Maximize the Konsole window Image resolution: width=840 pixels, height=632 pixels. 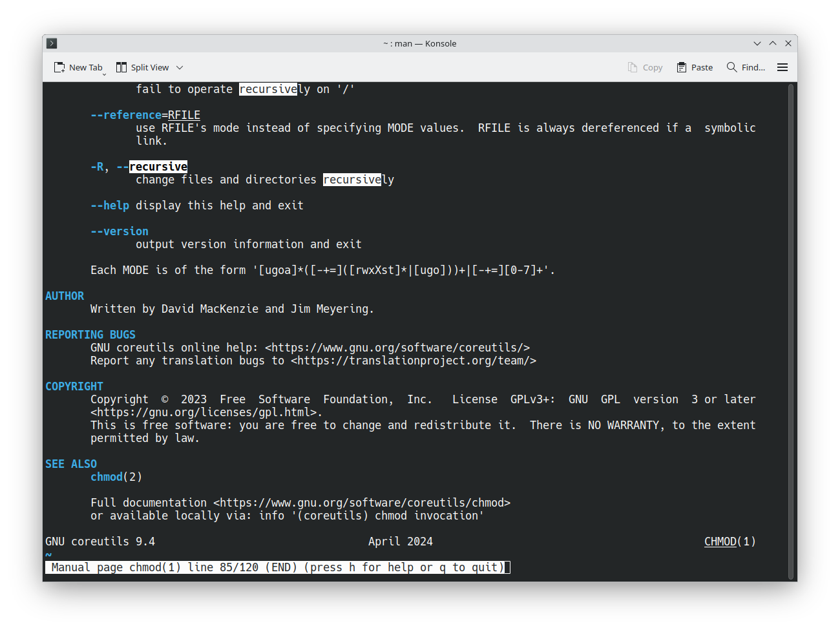[773, 43]
